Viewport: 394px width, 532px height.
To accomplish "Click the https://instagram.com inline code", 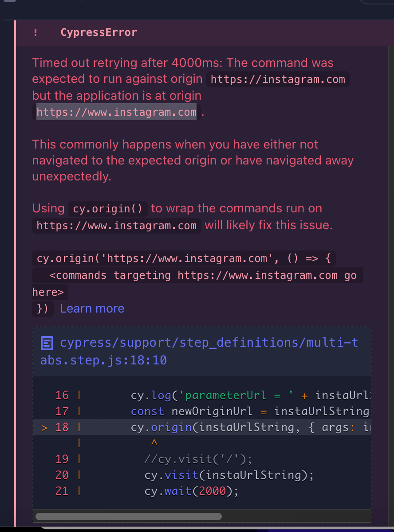I will point(278,79).
